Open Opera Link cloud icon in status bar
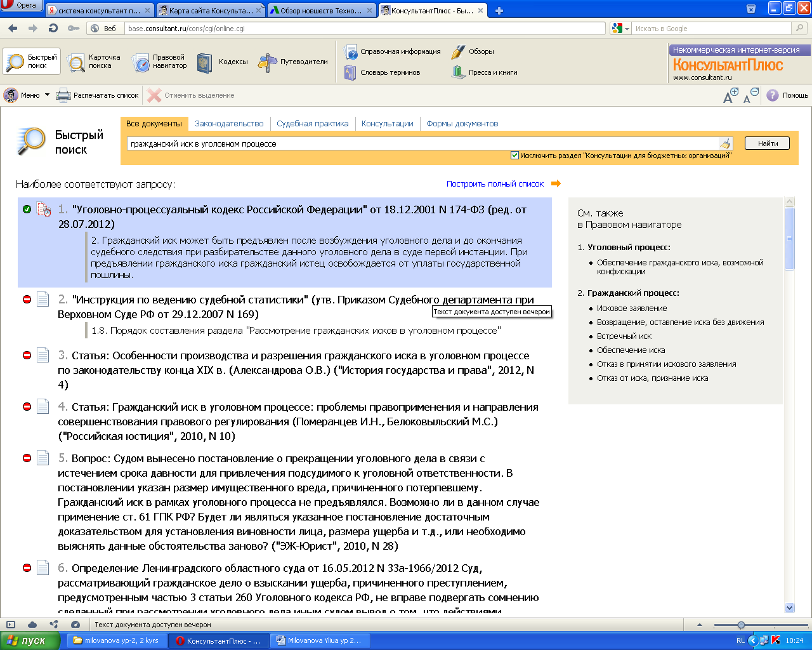The image size is (812, 650). 32,625
